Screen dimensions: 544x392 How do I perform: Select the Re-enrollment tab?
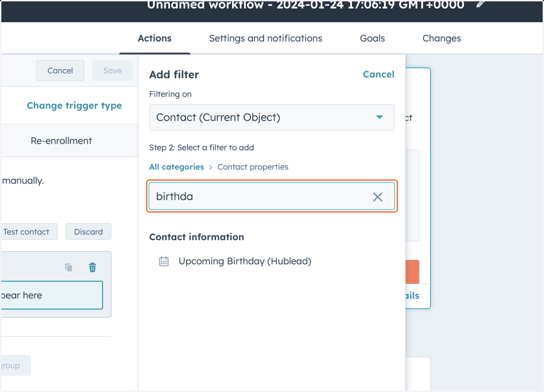[x=61, y=141]
